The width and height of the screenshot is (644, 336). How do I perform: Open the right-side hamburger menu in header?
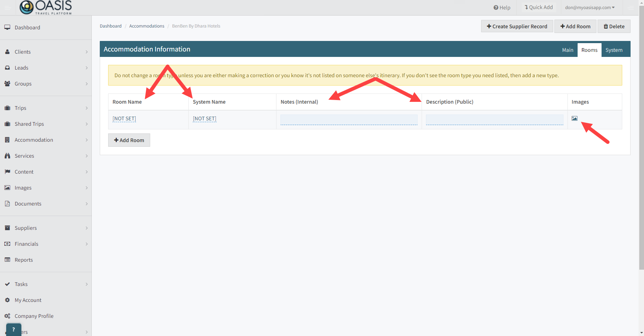631,8
